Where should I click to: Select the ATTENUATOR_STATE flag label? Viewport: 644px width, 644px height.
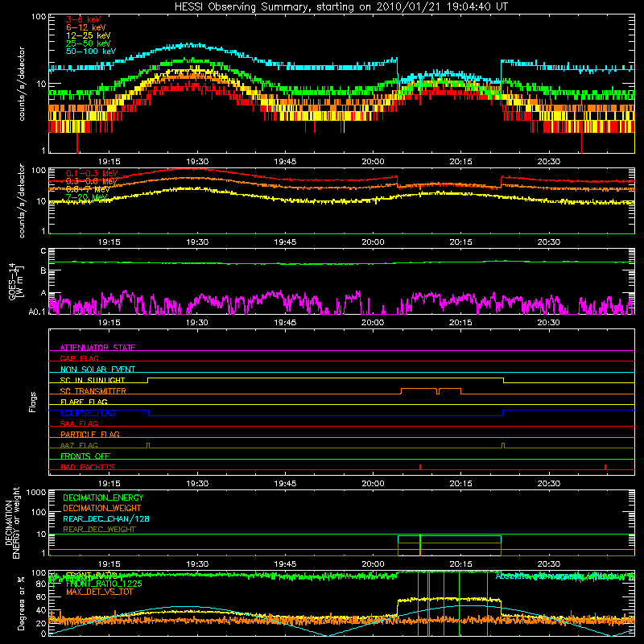point(97,348)
